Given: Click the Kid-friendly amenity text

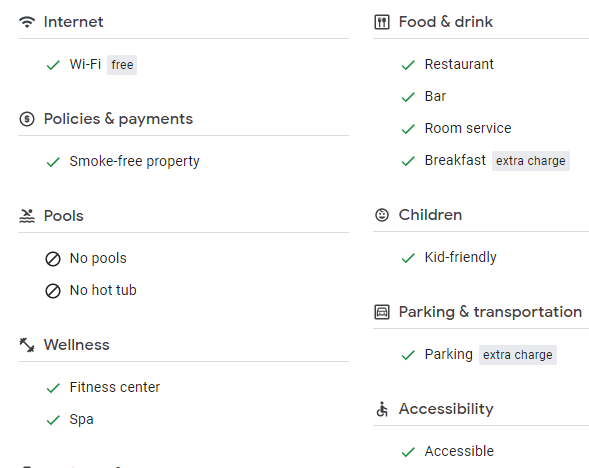Looking at the screenshot, I should tap(461, 257).
